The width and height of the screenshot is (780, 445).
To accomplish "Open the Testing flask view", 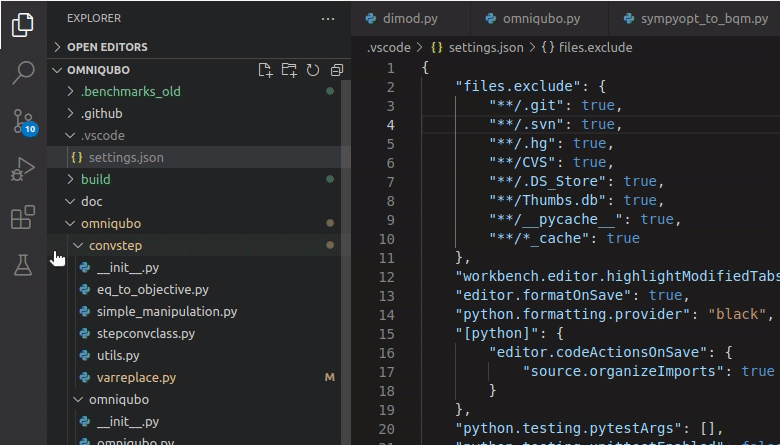I will tap(23, 265).
